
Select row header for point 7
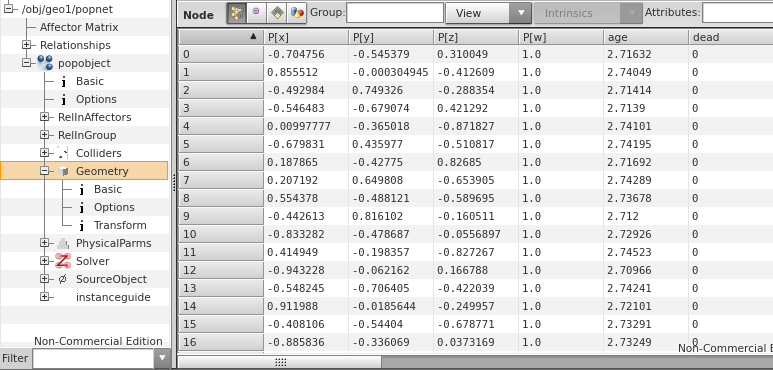pos(221,180)
